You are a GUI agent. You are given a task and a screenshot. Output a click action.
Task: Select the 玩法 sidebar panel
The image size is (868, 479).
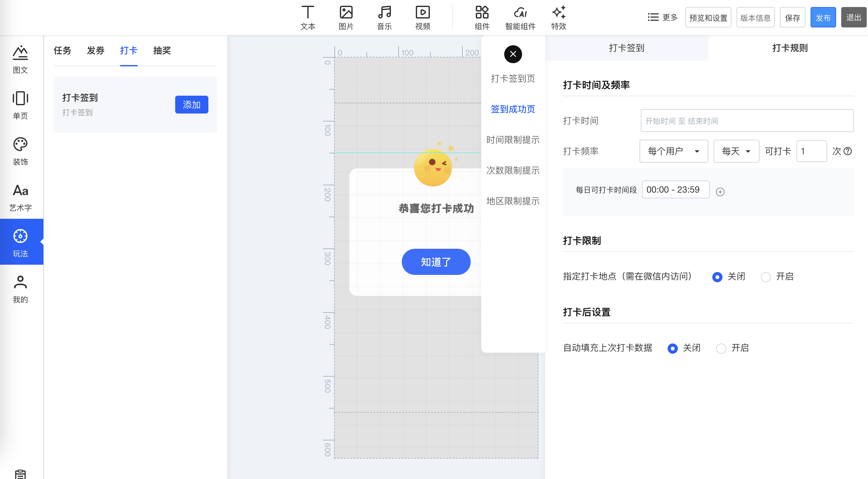click(x=22, y=241)
